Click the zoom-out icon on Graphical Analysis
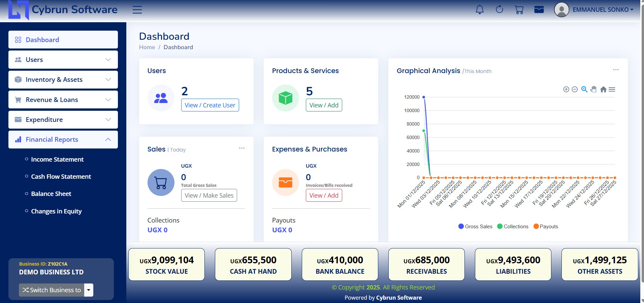 pyautogui.click(x=575, y=89)
